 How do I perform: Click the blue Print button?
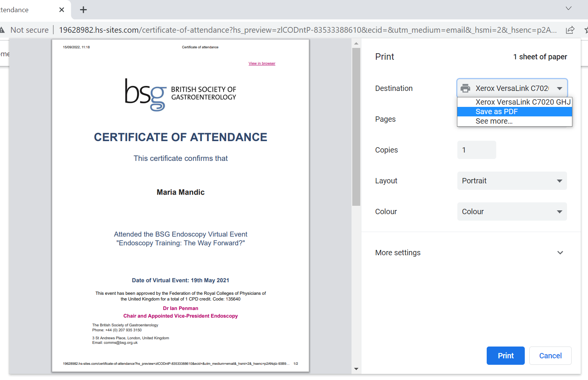[x=505, y=356]
